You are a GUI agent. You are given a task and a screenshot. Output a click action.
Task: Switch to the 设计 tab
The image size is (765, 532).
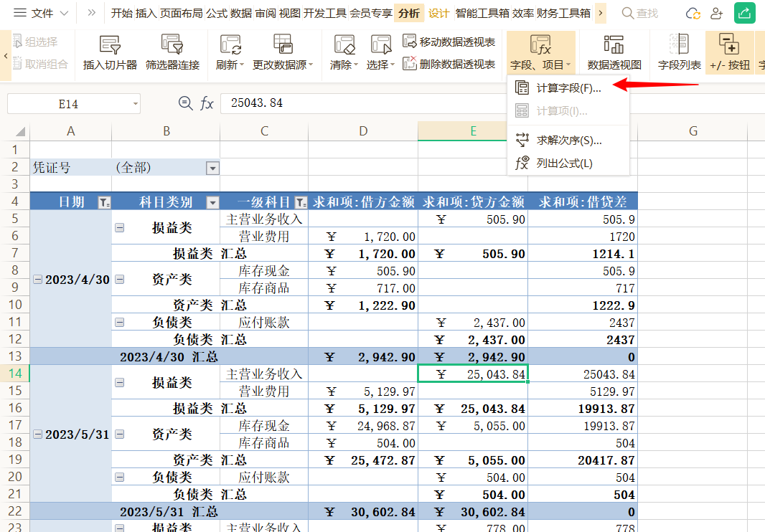coord(438,13)
